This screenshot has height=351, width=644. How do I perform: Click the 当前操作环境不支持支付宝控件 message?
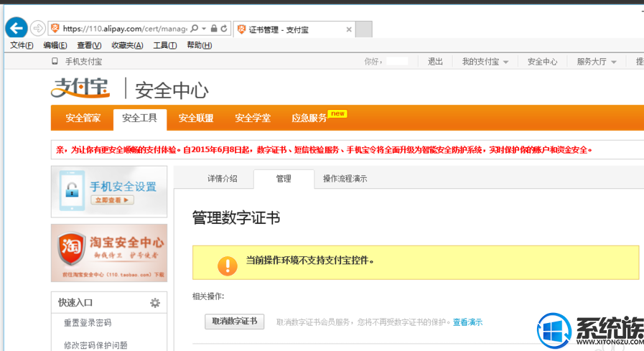(310, 261)
